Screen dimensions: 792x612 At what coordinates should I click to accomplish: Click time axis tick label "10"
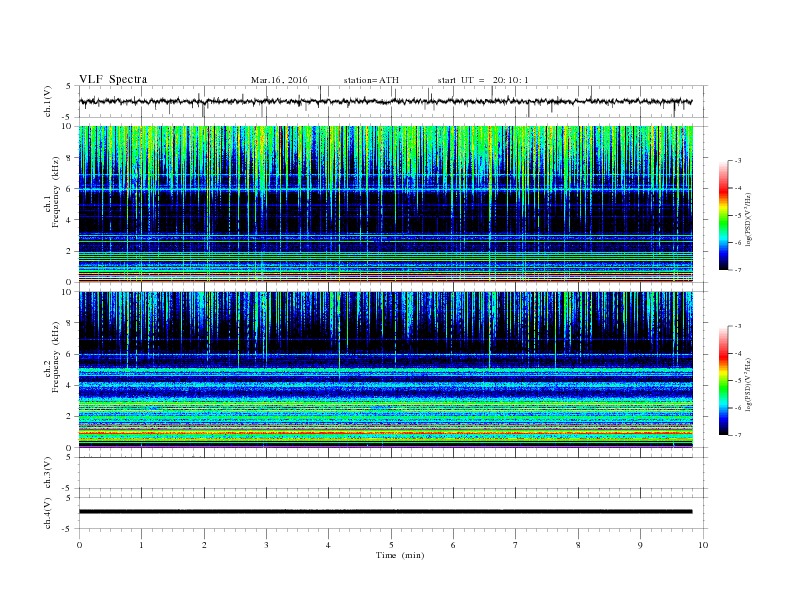pyautogui.click(x=703, y=545)
